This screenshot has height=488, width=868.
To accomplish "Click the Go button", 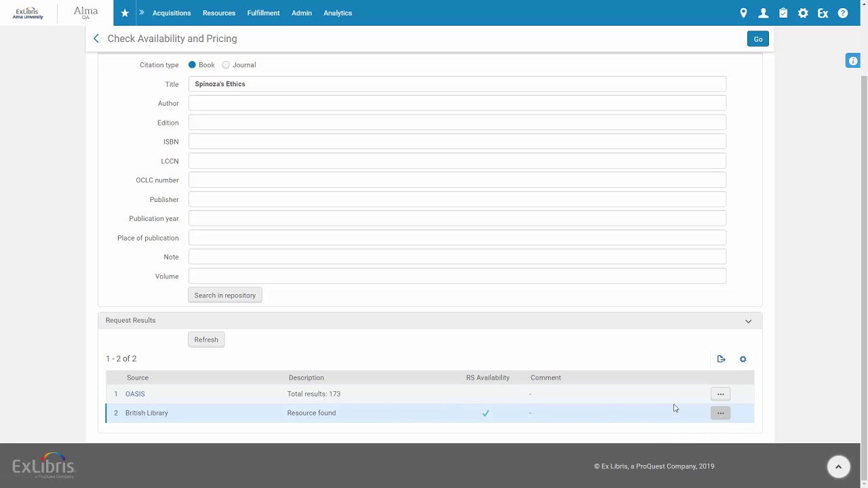I will click(758, 39).
